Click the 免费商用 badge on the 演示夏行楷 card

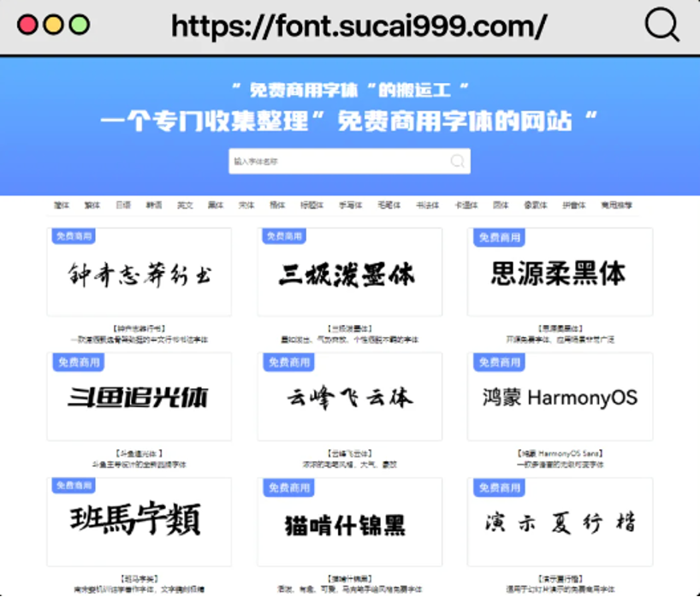pyautogui.click(x=499, y=488)
